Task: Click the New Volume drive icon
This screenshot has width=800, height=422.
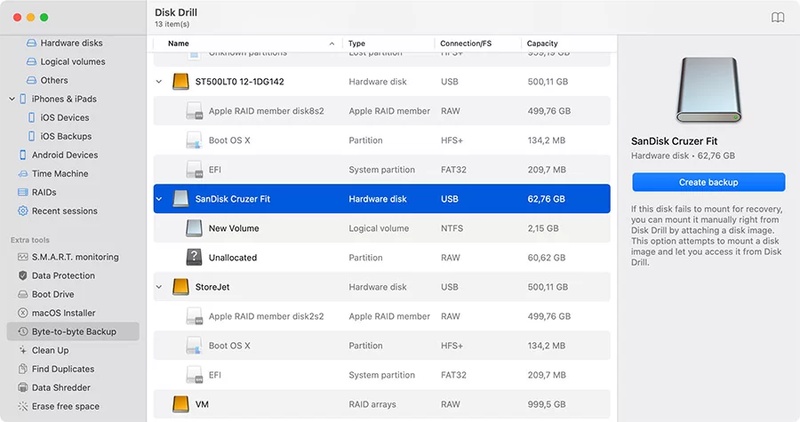Action: pyautogui.click(x=194, y=228)
